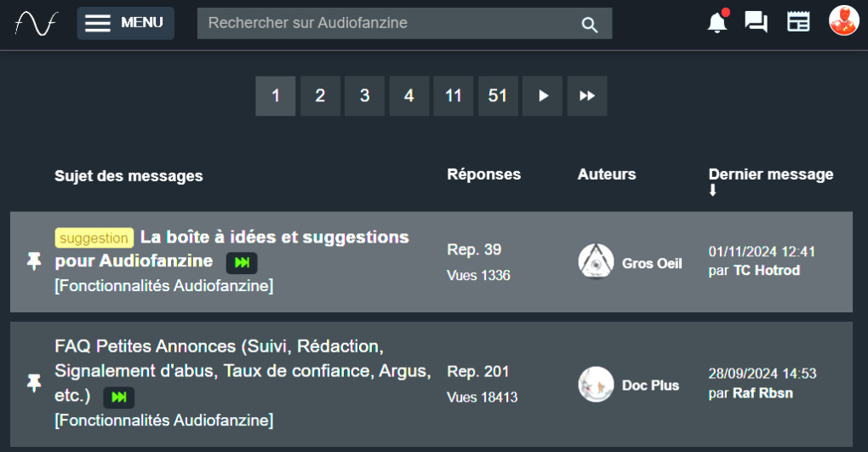The width and height of the screenshot is (868, 452).
Task: Open thread La boîte à idées et suggestions
Action: tap(232, 249)
